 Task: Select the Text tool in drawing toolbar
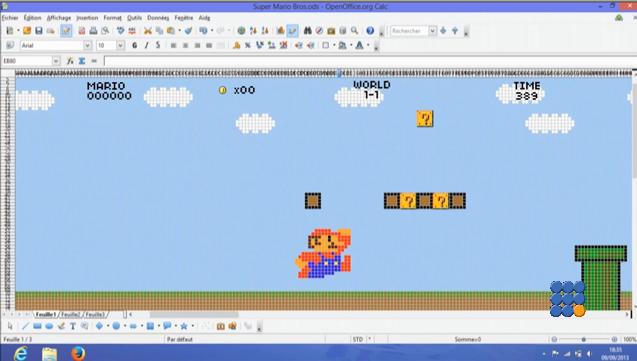(73, 326)
